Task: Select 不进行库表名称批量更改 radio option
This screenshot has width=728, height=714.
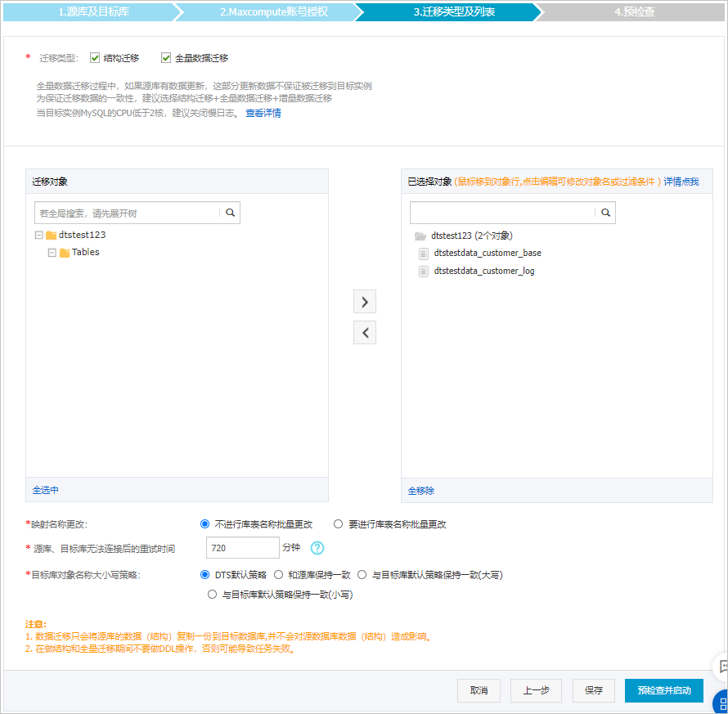Action: pos(204,523)
